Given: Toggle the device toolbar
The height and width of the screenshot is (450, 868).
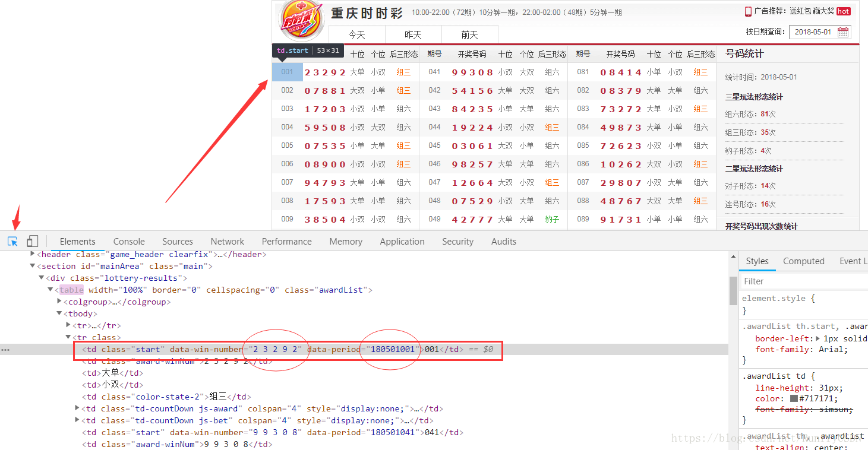Looking at the screenshot, I should [32, 241].
